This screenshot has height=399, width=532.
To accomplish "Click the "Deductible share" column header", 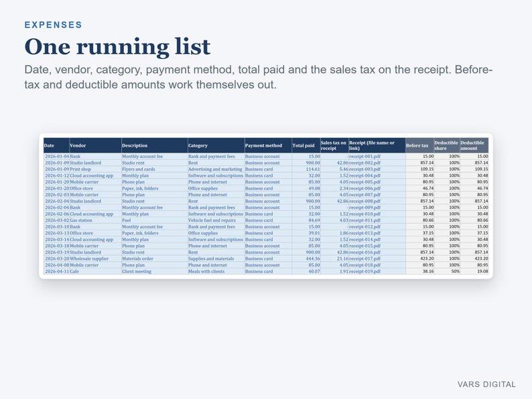I will coord(446,145).
